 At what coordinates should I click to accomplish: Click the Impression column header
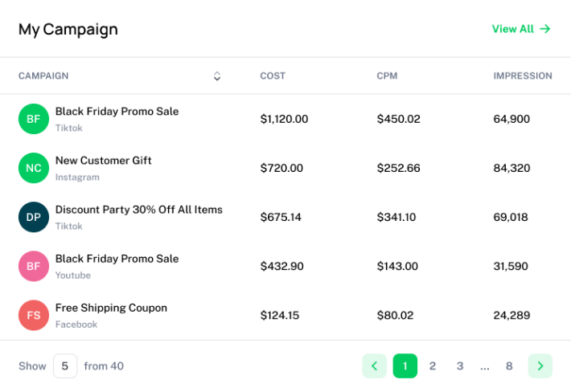point(523,76)
